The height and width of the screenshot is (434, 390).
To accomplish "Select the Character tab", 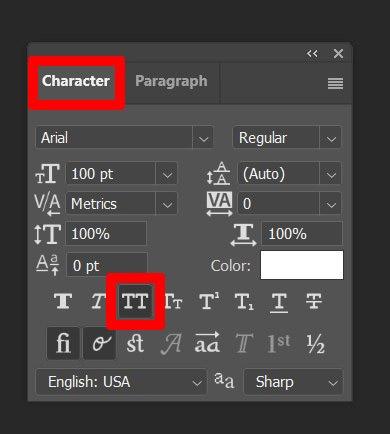I will [76, 81].
